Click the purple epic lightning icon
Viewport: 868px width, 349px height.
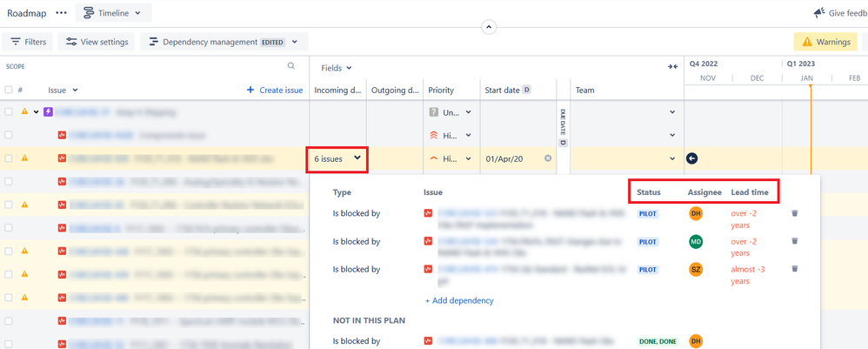pyautogui.click(x=48, y=112)
